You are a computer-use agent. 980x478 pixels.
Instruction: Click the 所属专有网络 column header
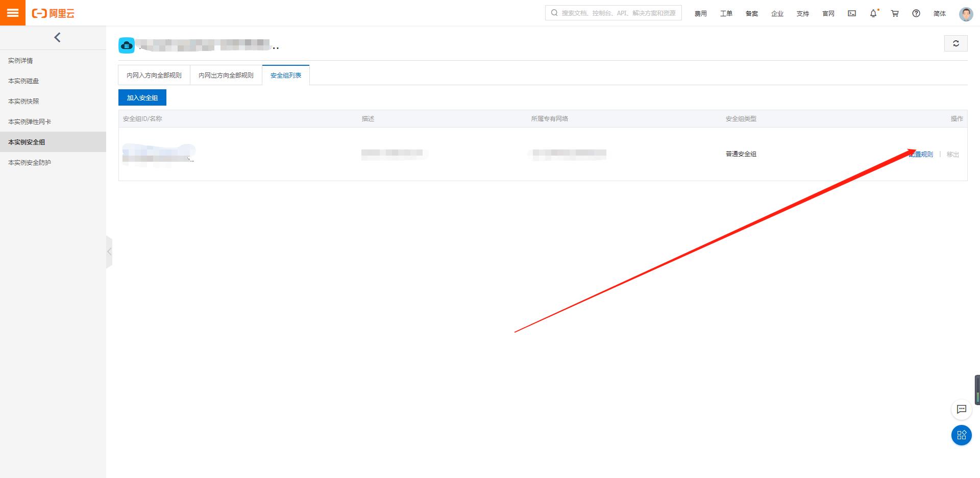click(x=550, y=119)
